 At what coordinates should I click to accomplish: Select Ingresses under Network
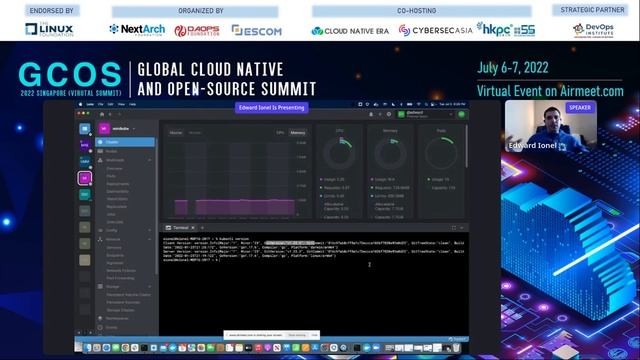(x=115, y=263)
